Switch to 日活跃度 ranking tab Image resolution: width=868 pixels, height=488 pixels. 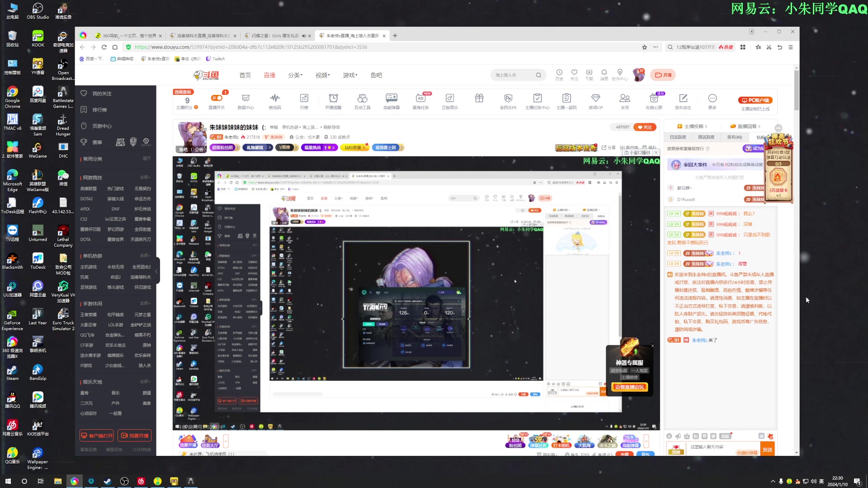678,137
